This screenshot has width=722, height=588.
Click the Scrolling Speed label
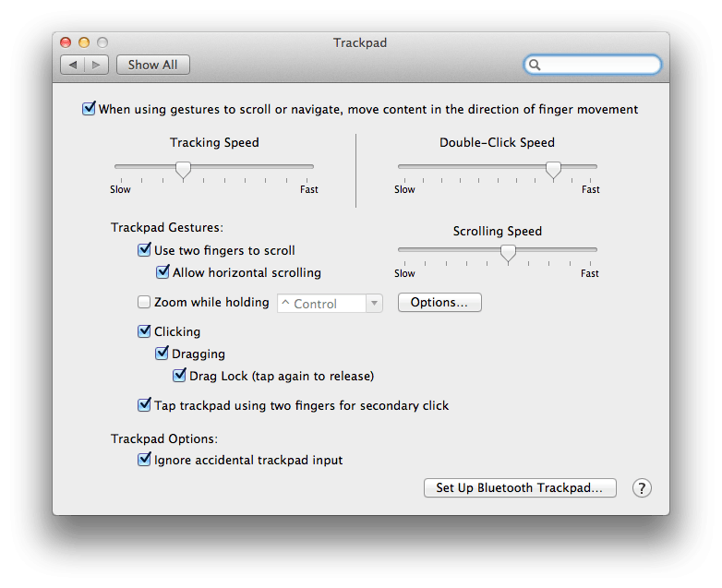pyautogui.click(x=498, y=231)
